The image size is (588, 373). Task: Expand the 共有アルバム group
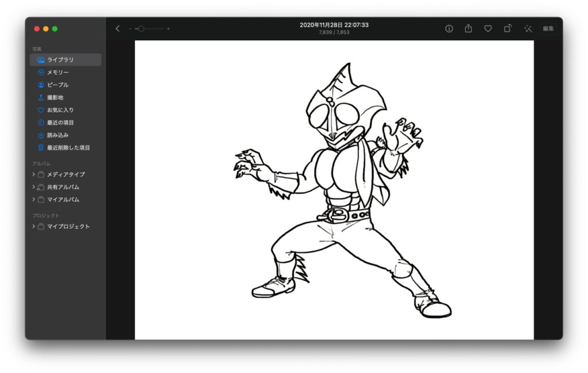tap(33, 187)
